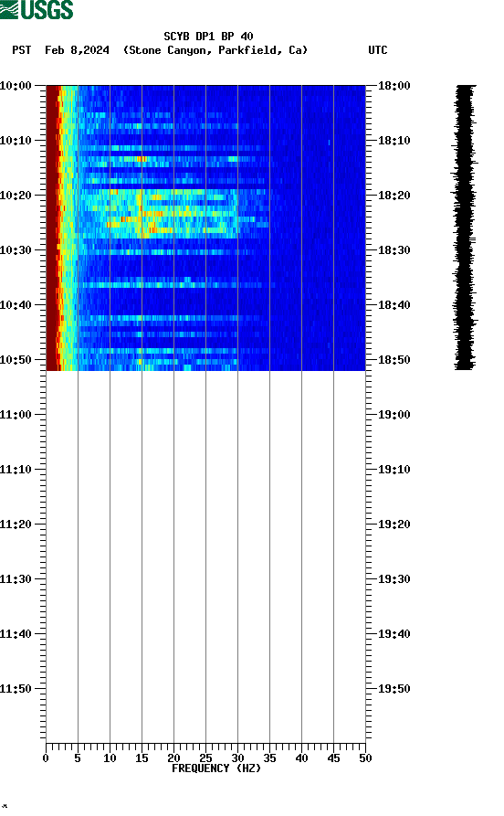The width and height of the screenshot is (504, 816).
Task: Click the 18:40 UTC time label
Action: [x=394, y=305]
